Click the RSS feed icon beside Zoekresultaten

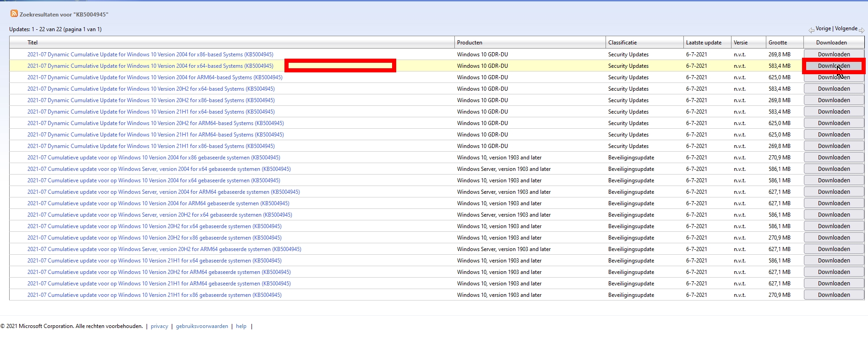click(14, 14)
